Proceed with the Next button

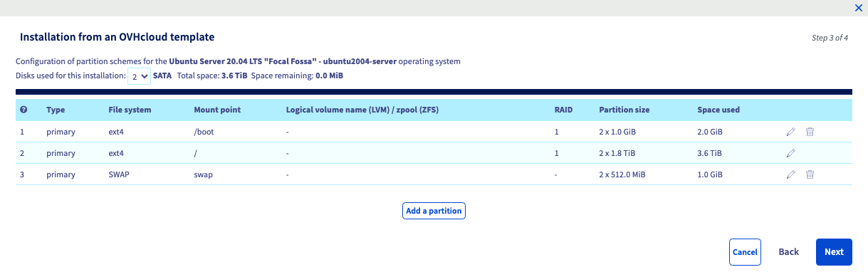834,252
